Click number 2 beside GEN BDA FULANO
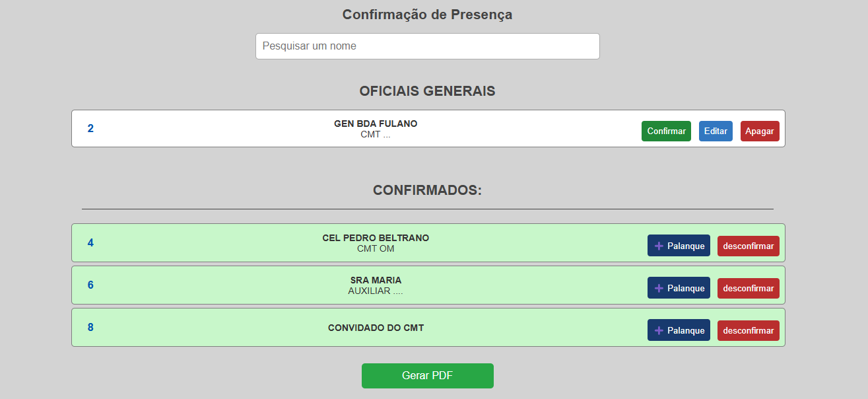 pyautogui.click(x=90, y=129)
